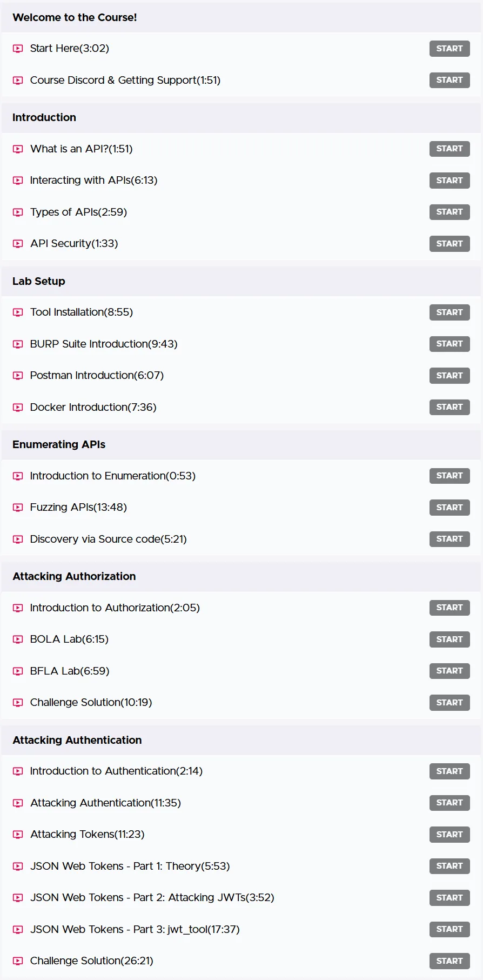Click video icon beside Tool Installation
483x980 pixels.
pyautogui.click(x=18, y=312)
